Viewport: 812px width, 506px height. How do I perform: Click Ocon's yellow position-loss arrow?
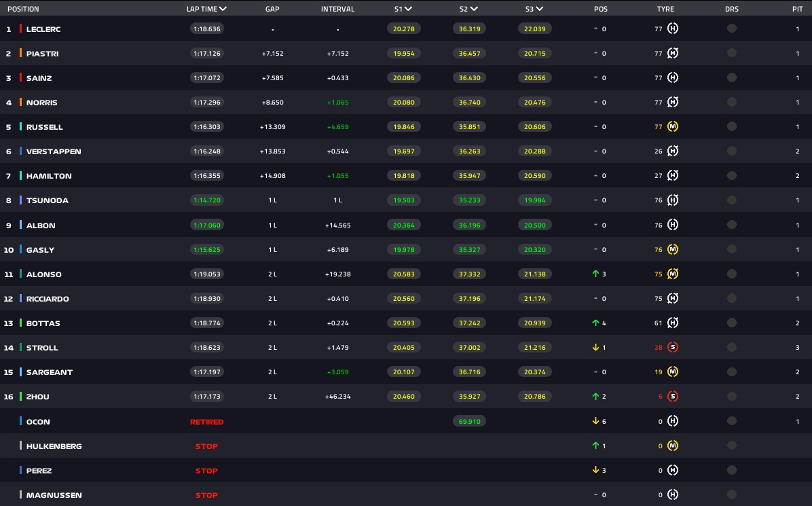tap(595, 421)
